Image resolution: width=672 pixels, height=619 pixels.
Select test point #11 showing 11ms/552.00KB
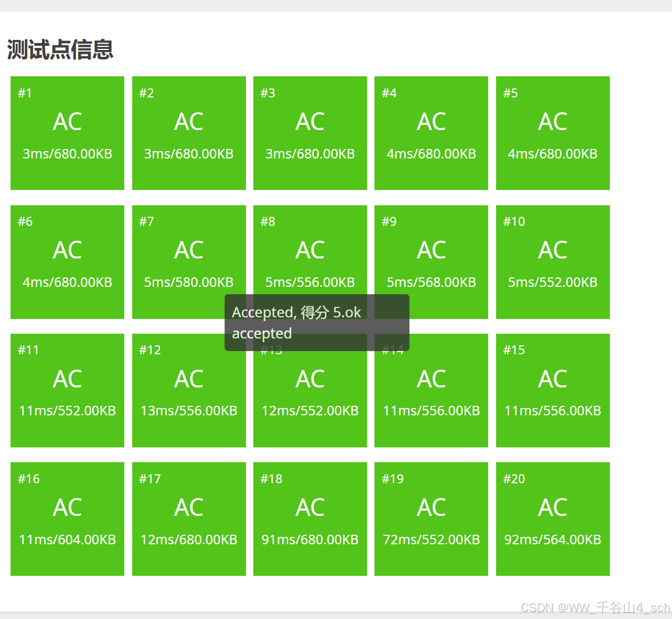tap(67, 390)
